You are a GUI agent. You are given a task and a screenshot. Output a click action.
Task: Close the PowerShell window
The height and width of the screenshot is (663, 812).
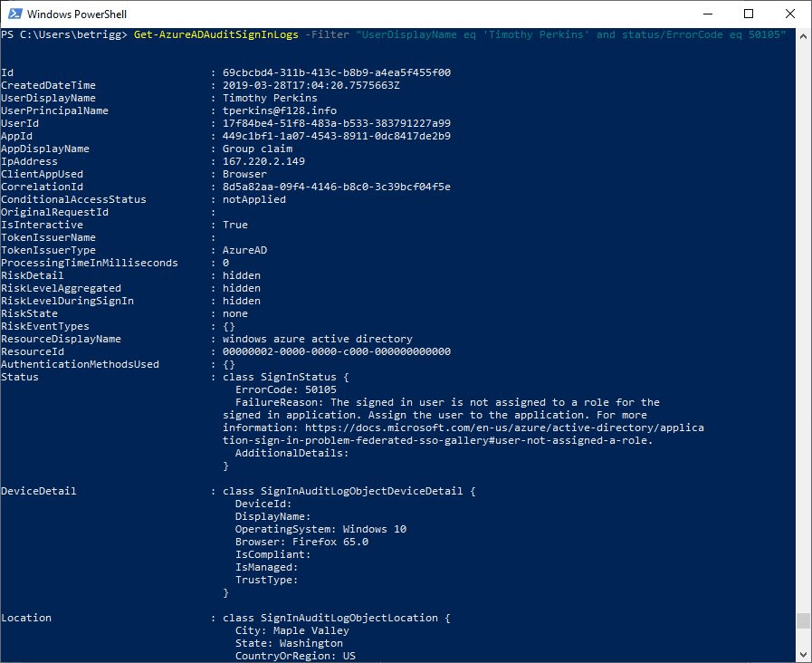click(x=789, y=14)
